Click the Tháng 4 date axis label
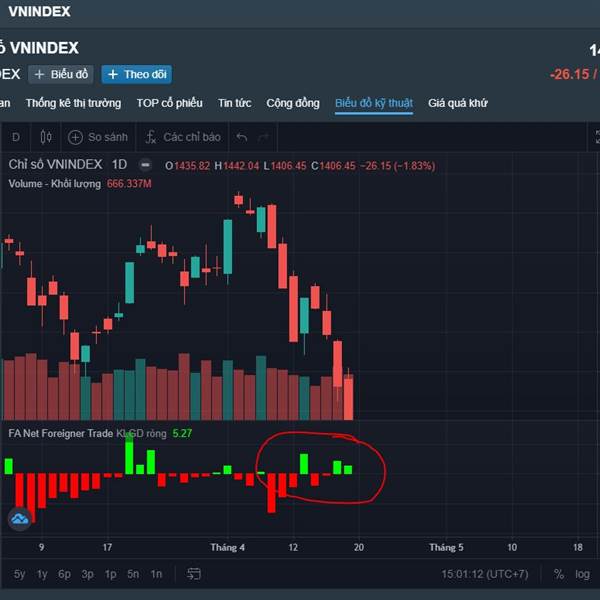The width and height of the screenshot is (600, 600). (227, 547)
